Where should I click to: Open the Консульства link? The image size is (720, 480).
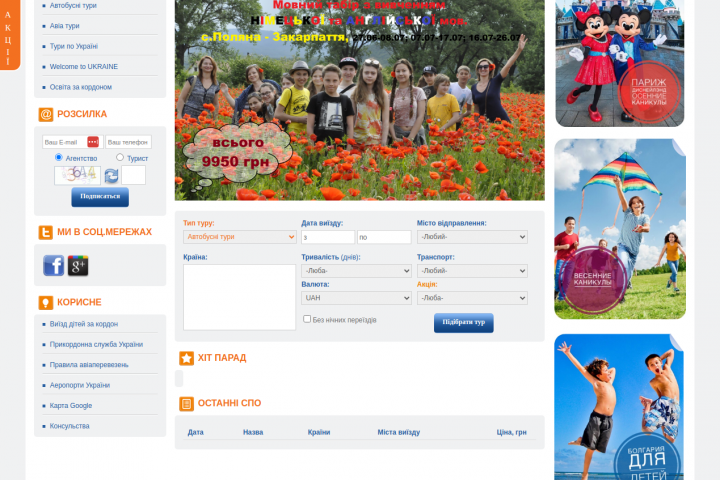point(69,426)
